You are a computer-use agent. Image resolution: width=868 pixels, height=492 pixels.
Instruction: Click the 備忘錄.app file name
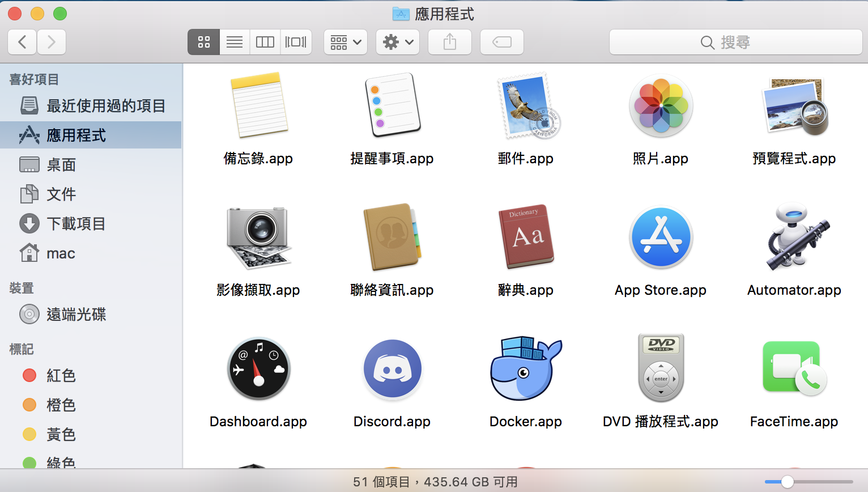pyautogui.click(x=258, y=159)
